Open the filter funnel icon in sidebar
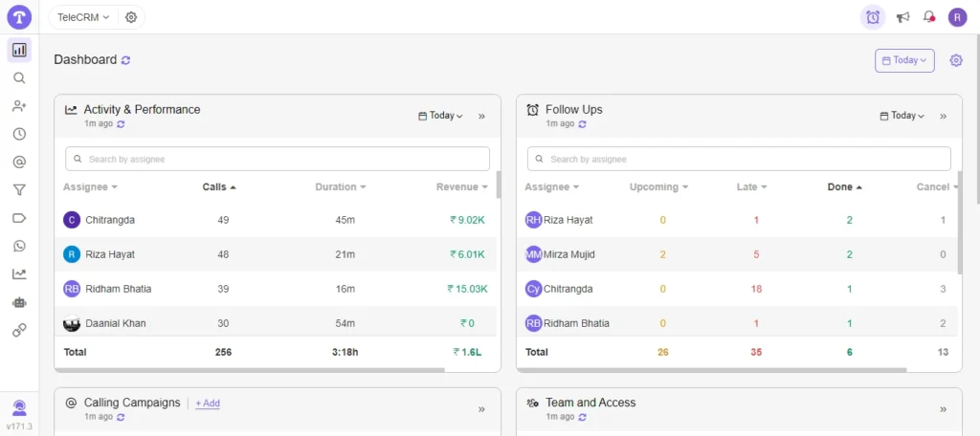The height and width of the screenshot is (436, 980). [x=19, y=190]
